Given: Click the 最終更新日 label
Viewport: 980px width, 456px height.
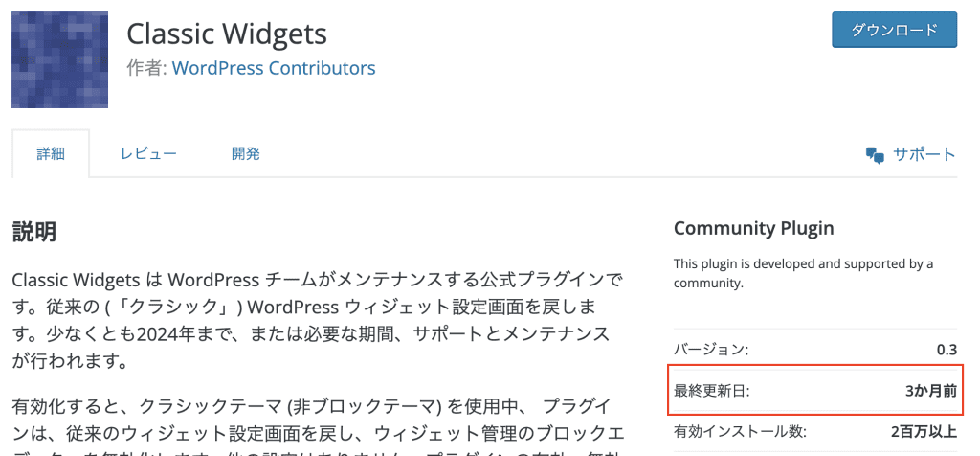Looking at the screenshot, I should pos(711,392).
